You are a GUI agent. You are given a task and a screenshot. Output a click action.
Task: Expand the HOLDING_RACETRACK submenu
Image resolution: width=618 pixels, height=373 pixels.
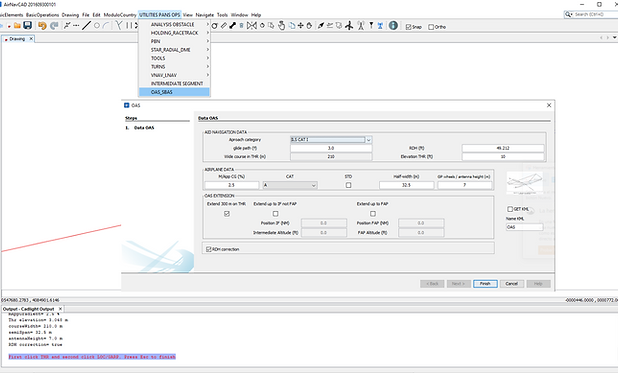174,33
